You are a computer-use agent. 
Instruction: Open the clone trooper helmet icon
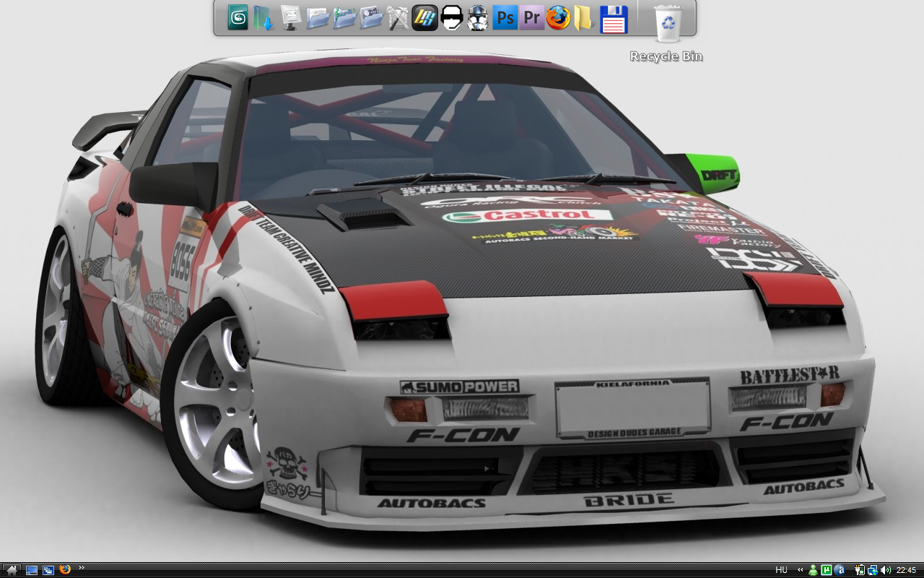(478, 17)
